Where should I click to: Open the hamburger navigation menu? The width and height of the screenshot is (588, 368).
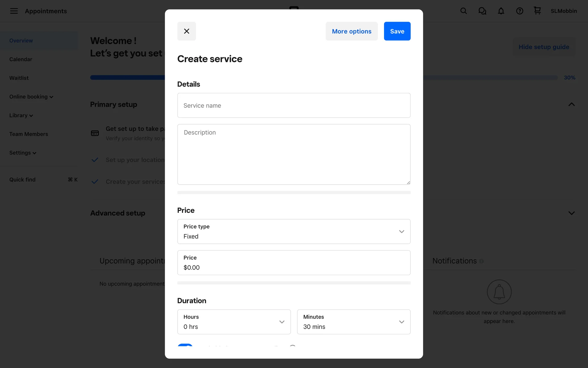[x=14, y=11]
